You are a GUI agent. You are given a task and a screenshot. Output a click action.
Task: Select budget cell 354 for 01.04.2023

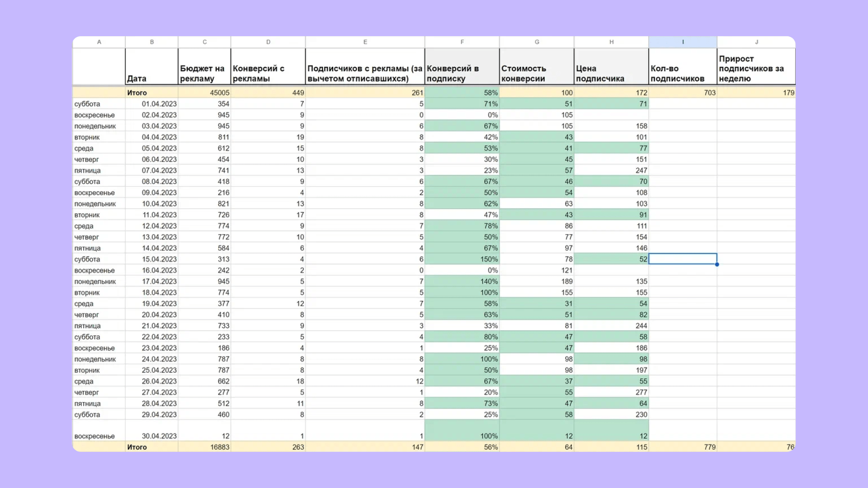click(x=205, y=104)
